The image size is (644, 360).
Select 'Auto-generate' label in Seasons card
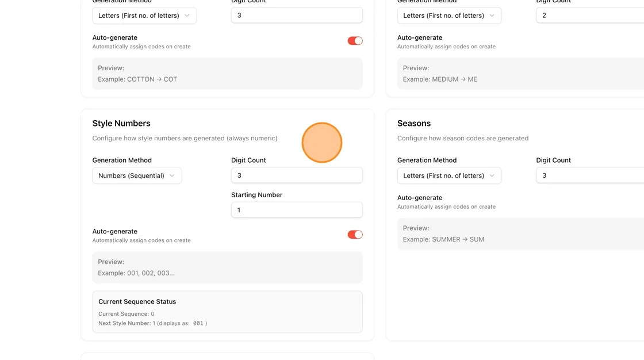click(x=419, y=198)
